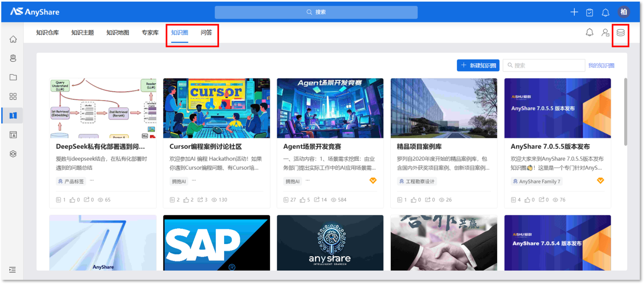Open the user avatar menu labeled 柏
Viewport: 644px width, 284px height.
point(623,12)
